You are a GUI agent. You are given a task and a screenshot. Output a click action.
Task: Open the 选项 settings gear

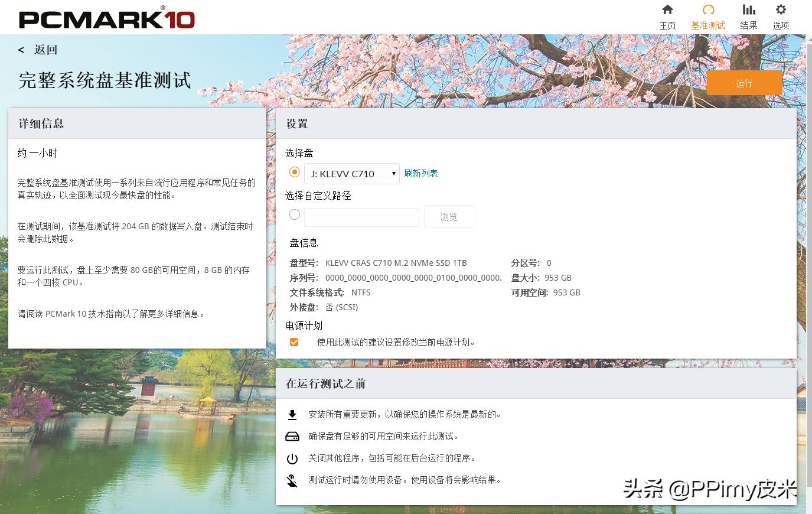780,17
